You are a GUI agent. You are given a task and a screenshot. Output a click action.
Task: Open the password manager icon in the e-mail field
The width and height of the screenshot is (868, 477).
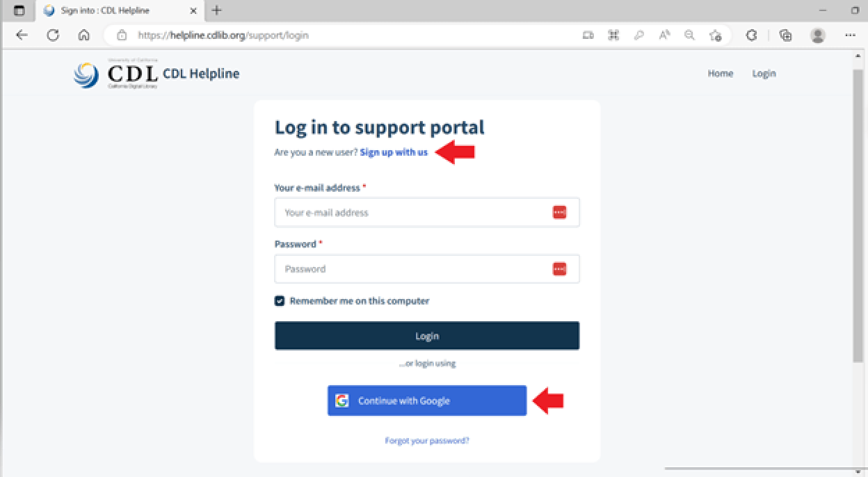click(x=559, y=213)
